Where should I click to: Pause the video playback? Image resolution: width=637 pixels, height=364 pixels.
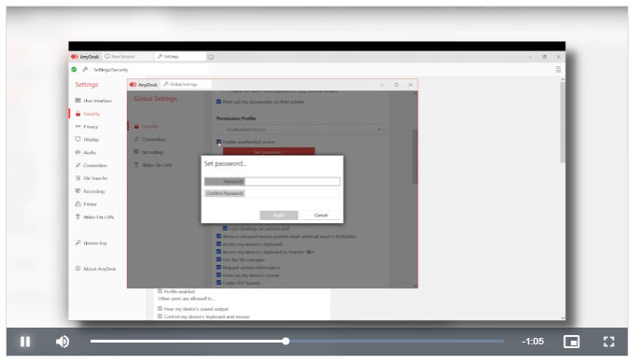click(x=25, y=342)
